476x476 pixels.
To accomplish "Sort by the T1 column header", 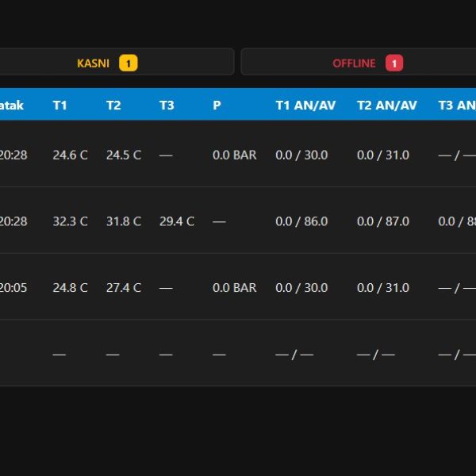I will (59, 106).
